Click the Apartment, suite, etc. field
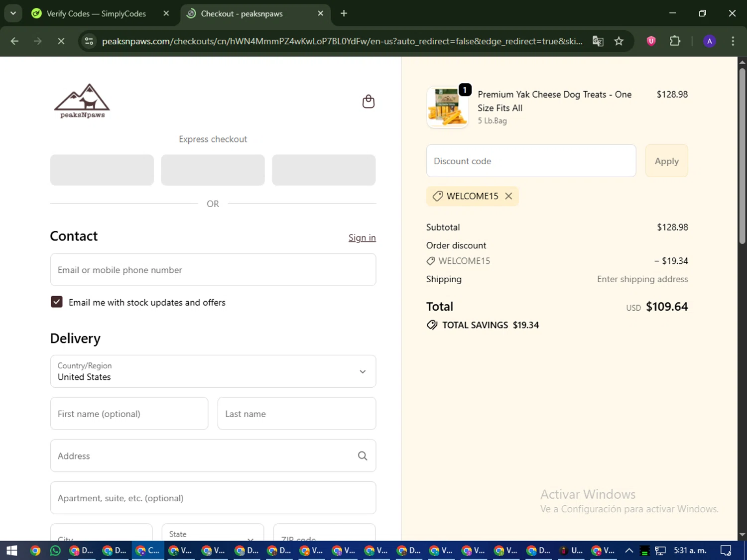 [213, 498]
